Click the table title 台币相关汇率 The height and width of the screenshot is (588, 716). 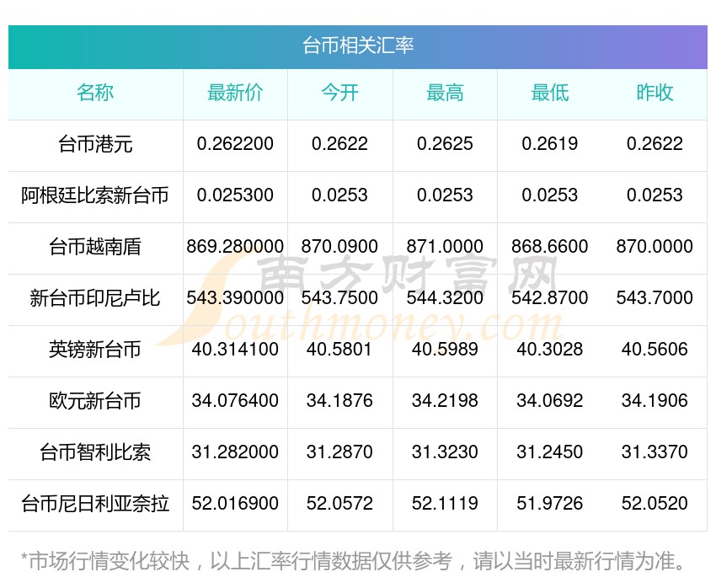click(x=358, y=45)
